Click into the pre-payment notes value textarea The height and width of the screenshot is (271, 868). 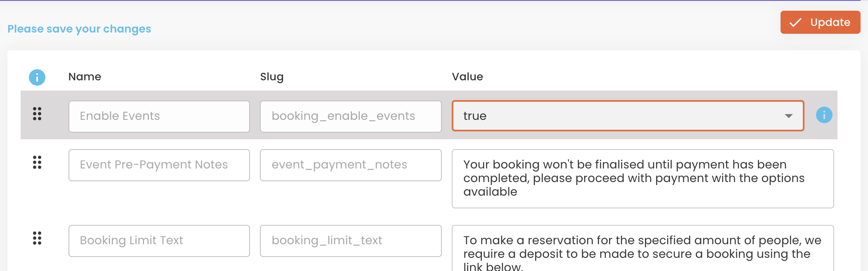(643, 179)
